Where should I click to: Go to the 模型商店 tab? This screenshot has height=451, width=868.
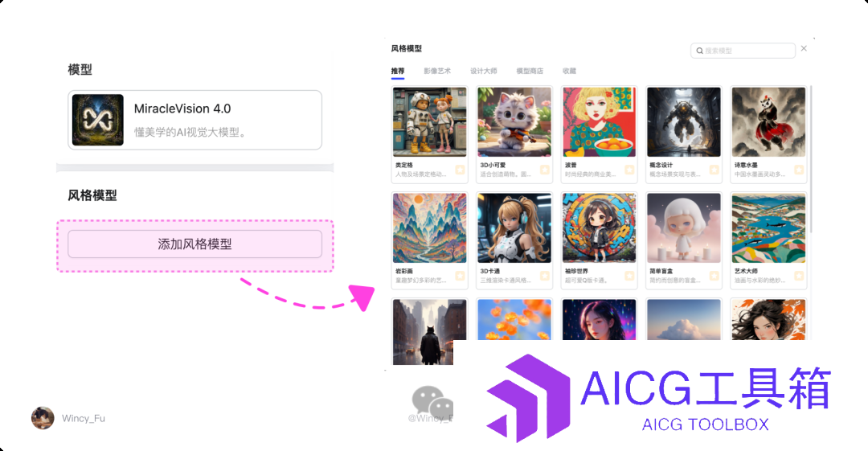pyautogui.click(x=530, y=71)
